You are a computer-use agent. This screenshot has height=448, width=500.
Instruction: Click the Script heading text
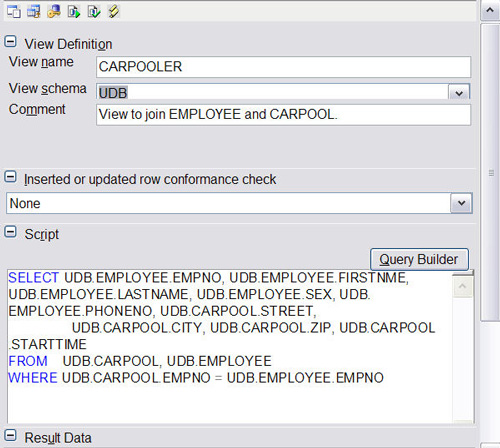click(x=42, y=234)
